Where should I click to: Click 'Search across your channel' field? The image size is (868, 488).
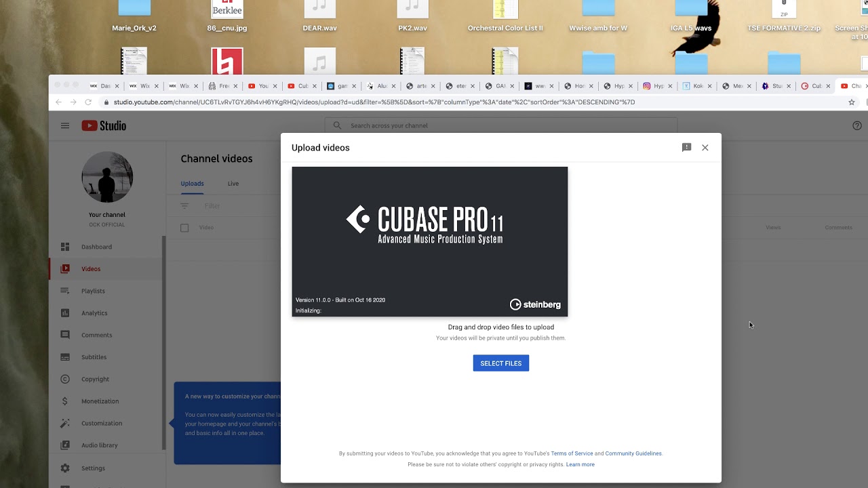click(x=501, y=125)
